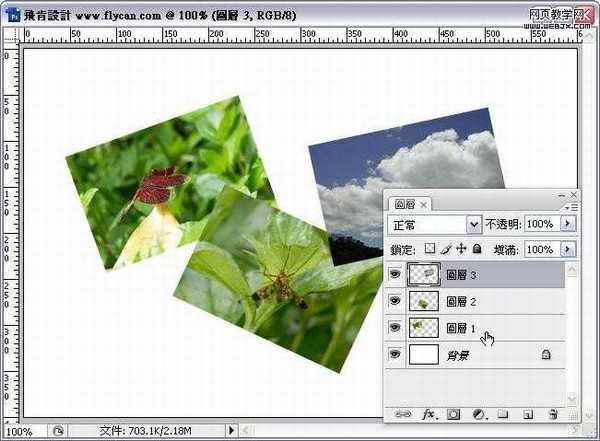Create a new group folder icon

point(503,414)
